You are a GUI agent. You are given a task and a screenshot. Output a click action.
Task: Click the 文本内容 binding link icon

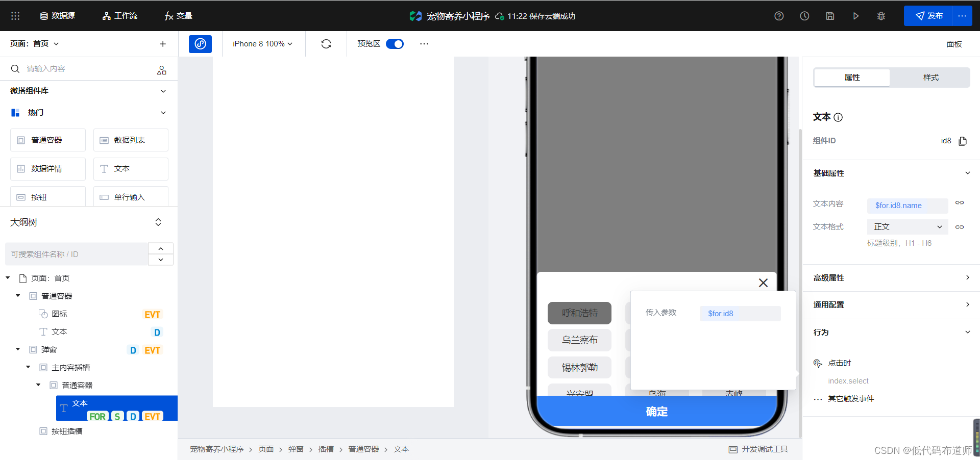pos(960,203)
